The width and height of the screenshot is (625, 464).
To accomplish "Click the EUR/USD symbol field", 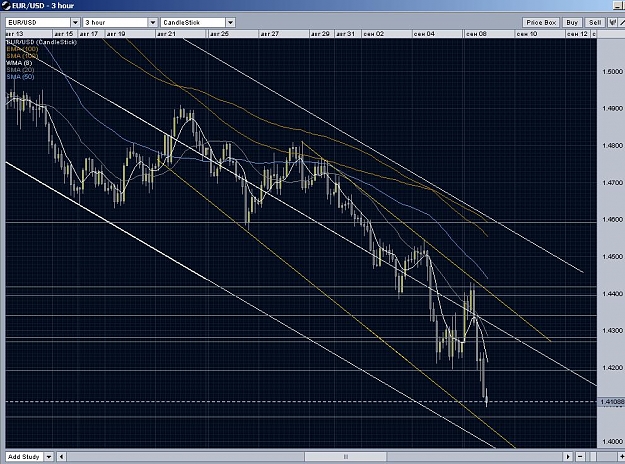I will pos(38,22).
